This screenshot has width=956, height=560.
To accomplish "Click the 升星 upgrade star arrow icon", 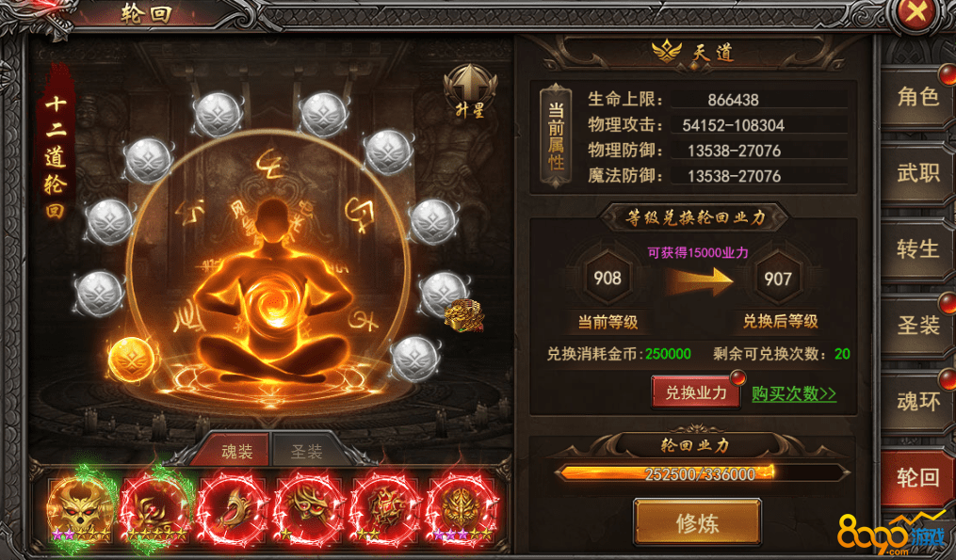I will point(469,90).
